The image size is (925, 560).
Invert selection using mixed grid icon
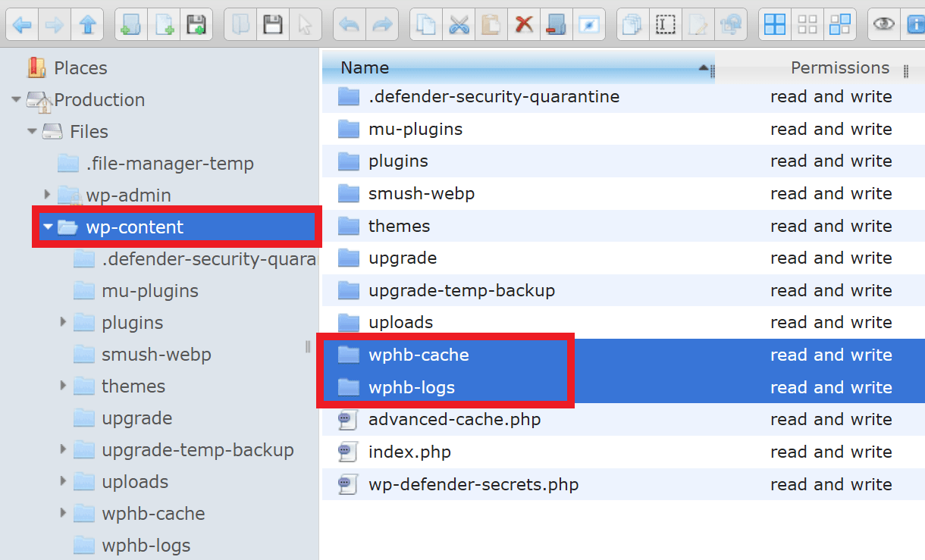point(840,24)
